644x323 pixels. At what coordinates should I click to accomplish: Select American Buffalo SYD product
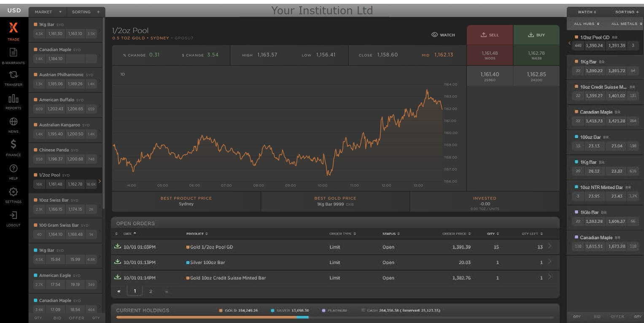click(x=65, y=105)
